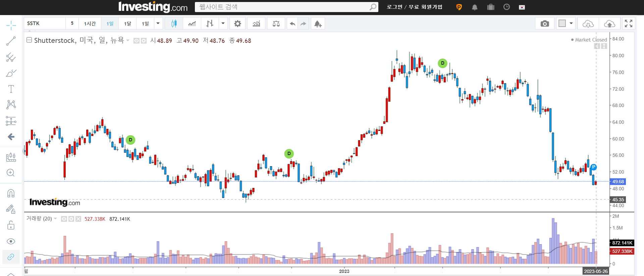644x276 pixels.
Task: Select candlestick chart style
Action: point(174,23)
